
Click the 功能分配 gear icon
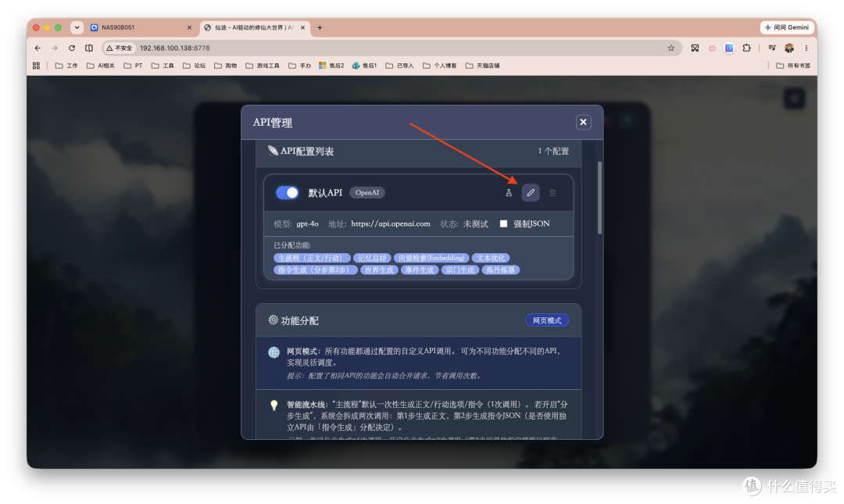coord(273,320)
